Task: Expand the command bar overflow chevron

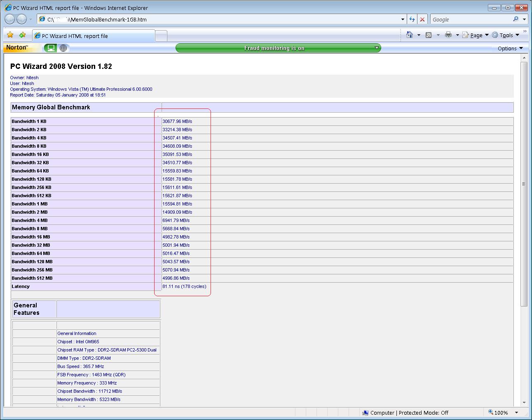Action: 525,31
